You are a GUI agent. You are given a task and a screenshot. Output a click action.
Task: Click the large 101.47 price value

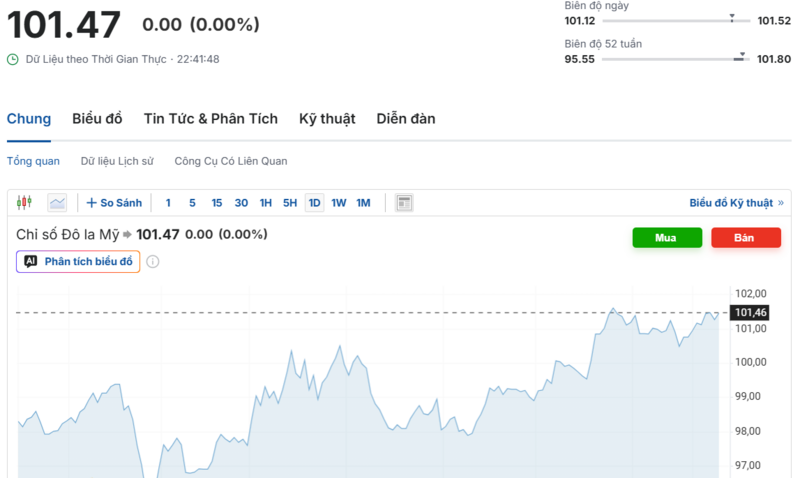[64, 24]
